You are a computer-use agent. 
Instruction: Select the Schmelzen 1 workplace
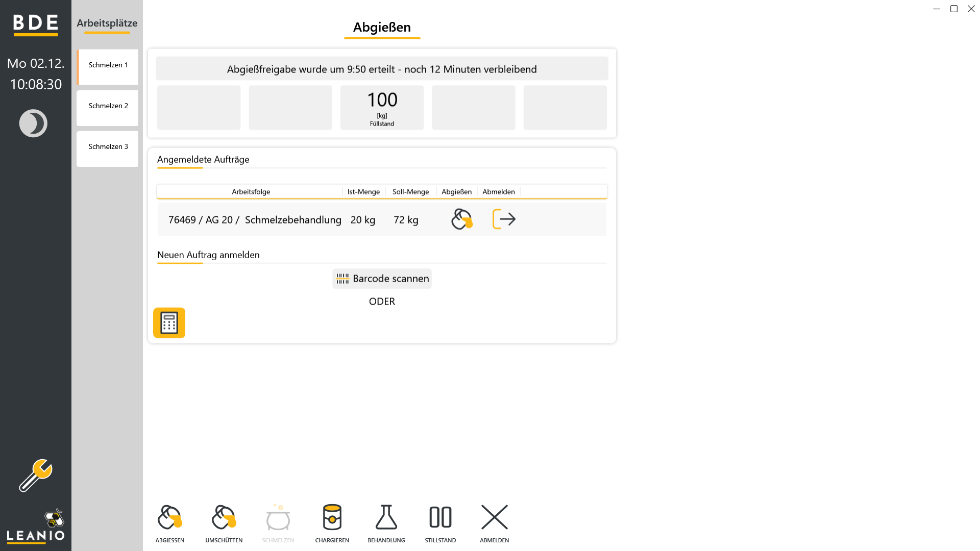[x=108, y=67]
